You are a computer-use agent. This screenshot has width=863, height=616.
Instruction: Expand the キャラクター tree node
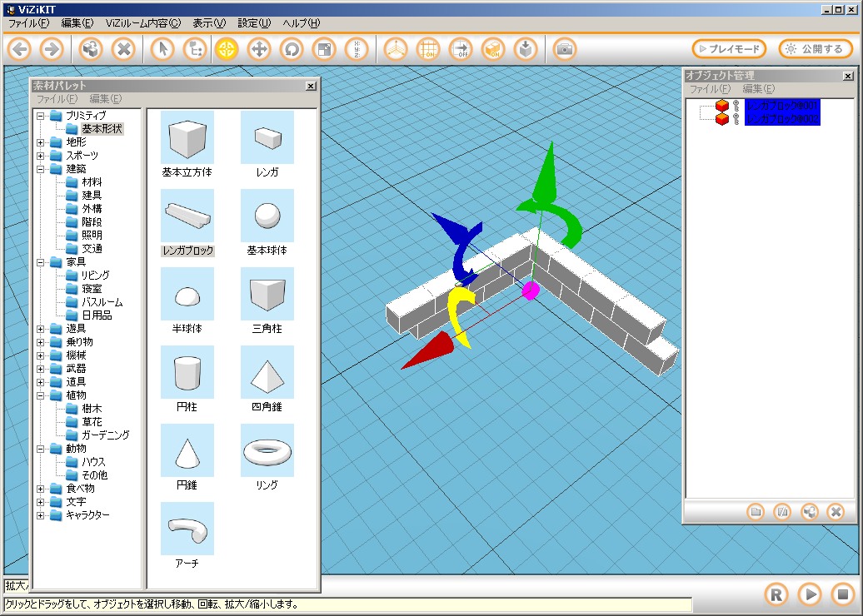tap(40, 515)
